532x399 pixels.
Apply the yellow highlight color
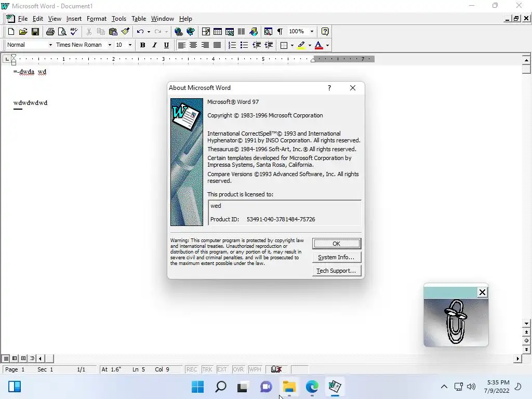click(x=301, y=45)
